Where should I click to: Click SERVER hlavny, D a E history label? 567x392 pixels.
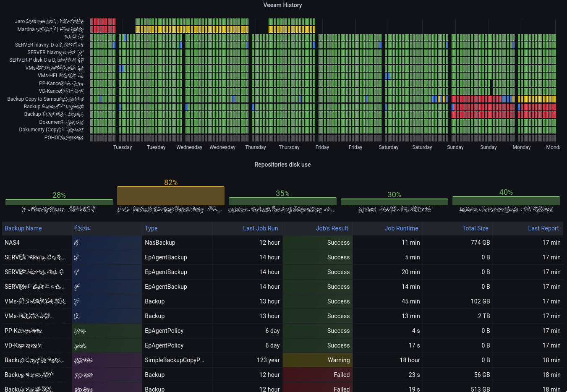point(49,45)
